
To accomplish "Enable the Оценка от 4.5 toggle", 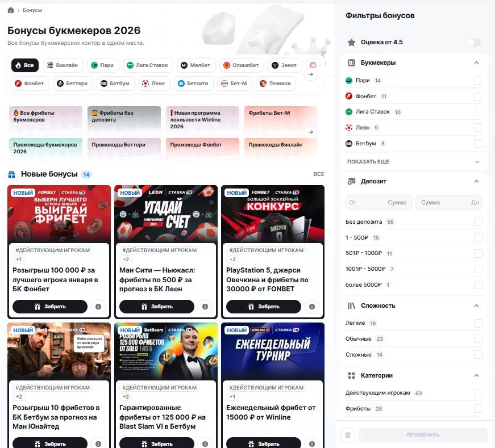I will [x=474, y=42].
